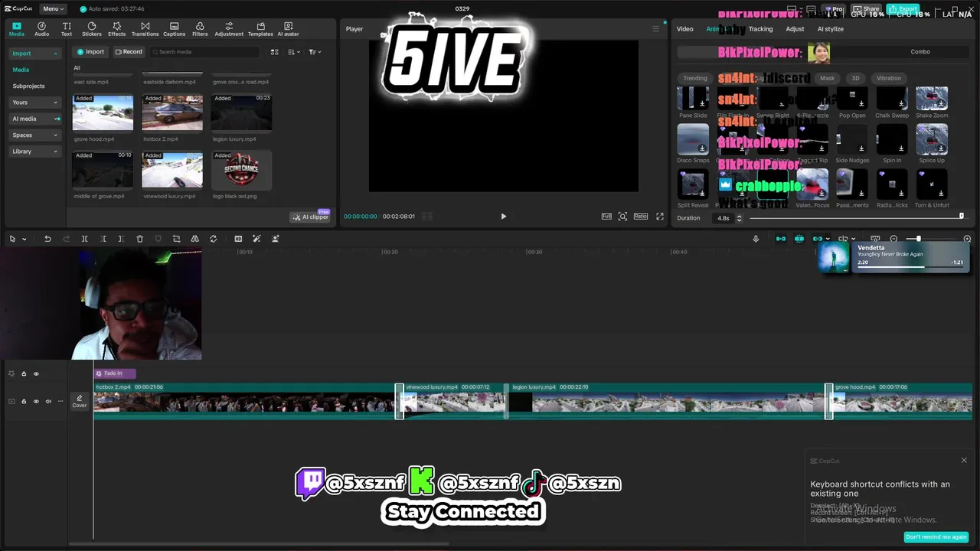Open the media filter dropdown
The image size is (980, 551).
click(315, 52)
